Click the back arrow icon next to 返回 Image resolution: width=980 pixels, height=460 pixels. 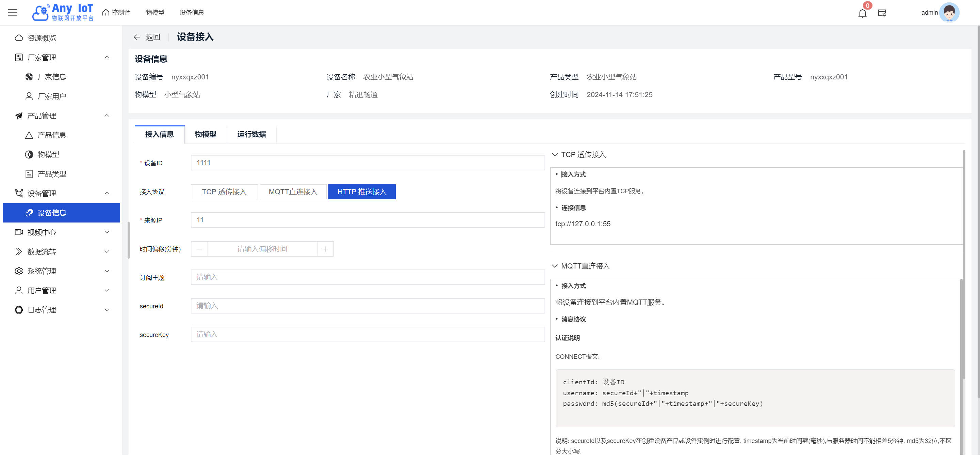point(137,37)
